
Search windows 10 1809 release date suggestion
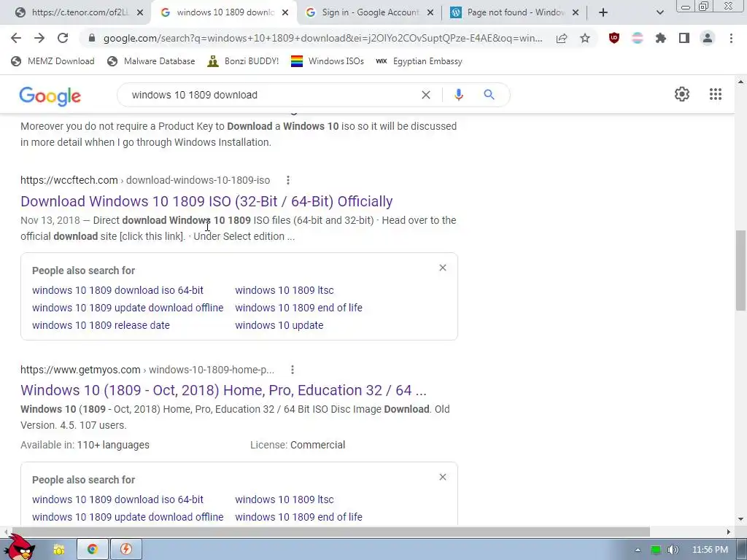click(x=101, y=325)
